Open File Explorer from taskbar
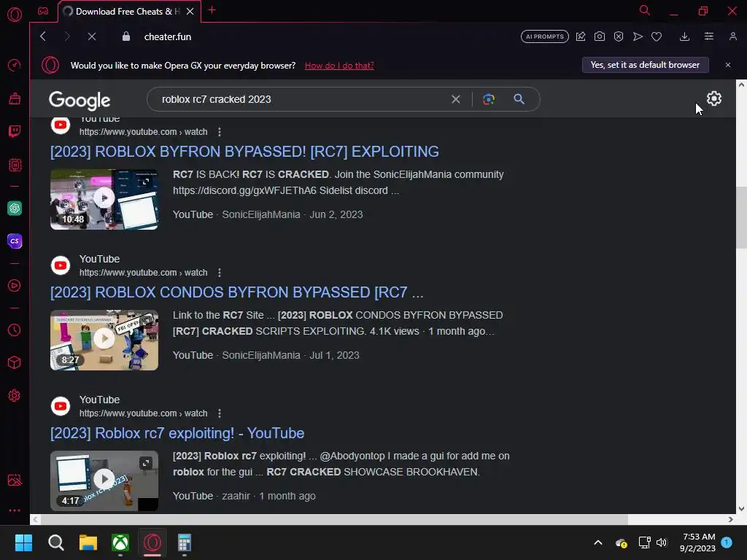 (88, 542)
